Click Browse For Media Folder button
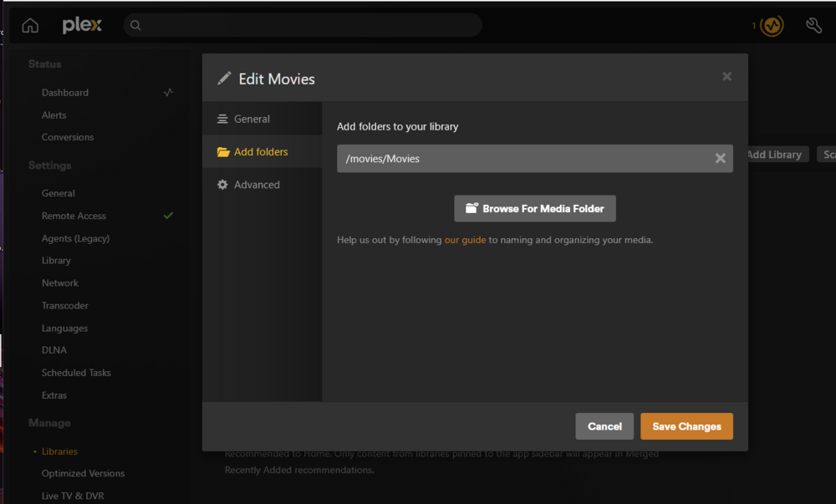 coord(535,208)
